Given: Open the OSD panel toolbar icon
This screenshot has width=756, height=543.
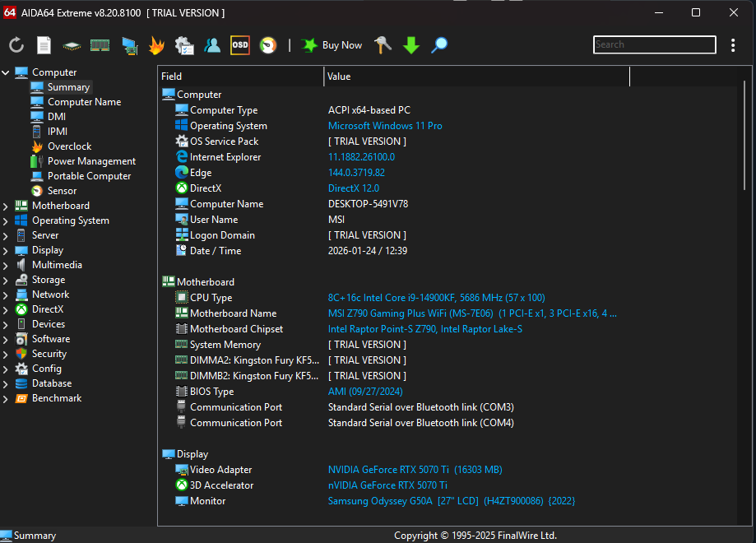Looking at the screenshot, I should (x=240, y=45).
